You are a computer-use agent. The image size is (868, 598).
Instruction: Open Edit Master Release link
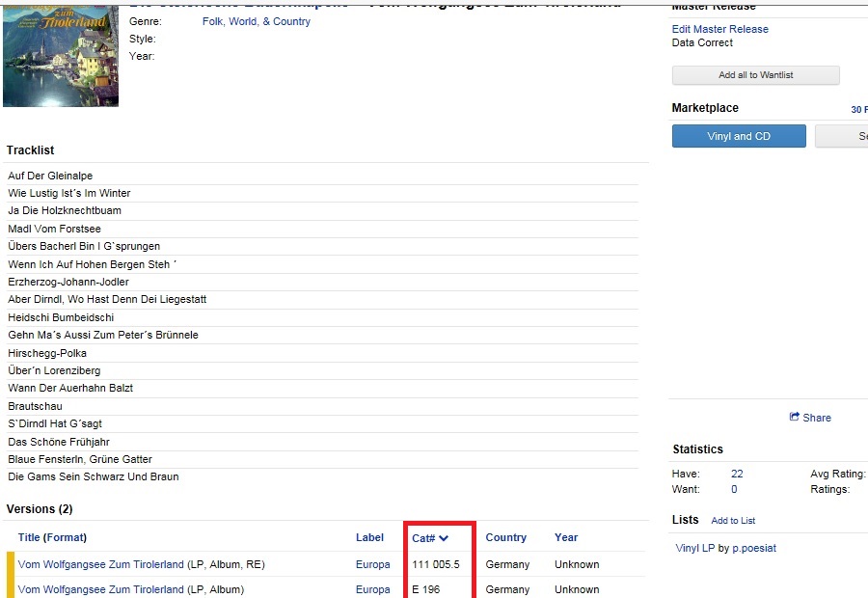[719, 29]
